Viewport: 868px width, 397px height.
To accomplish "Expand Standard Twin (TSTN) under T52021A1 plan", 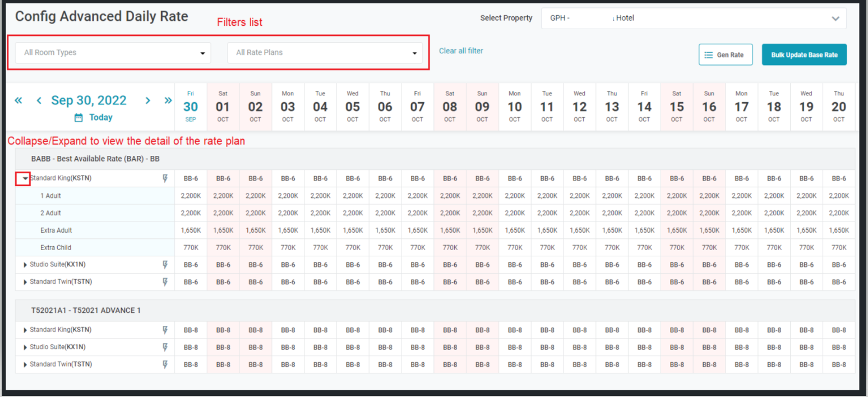I will (25, 364).
